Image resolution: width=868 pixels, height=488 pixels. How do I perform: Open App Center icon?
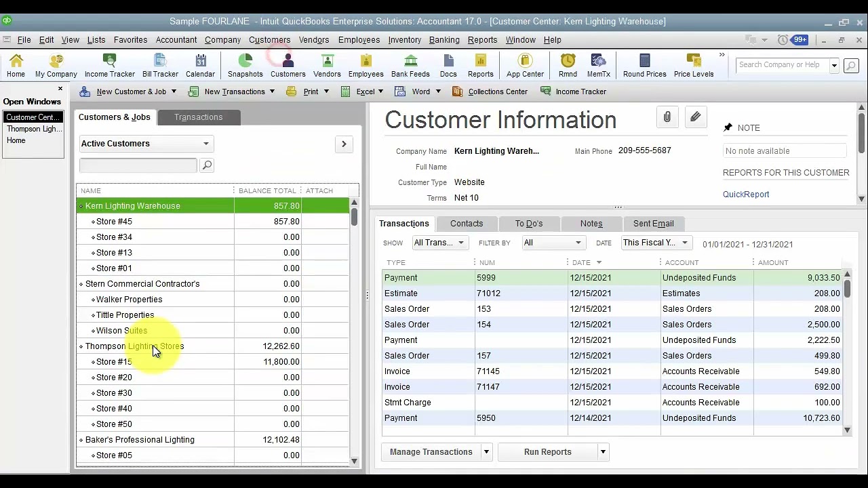(x=525, y=66)
